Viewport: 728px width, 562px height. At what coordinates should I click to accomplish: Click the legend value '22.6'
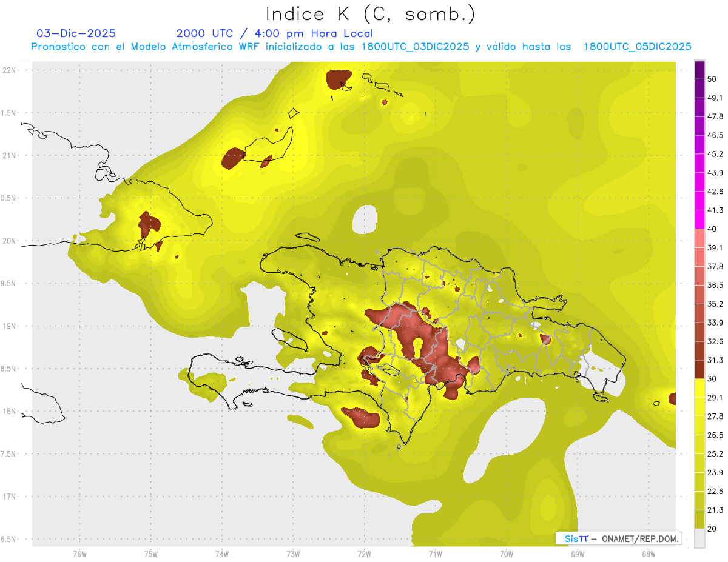point(715,492)
